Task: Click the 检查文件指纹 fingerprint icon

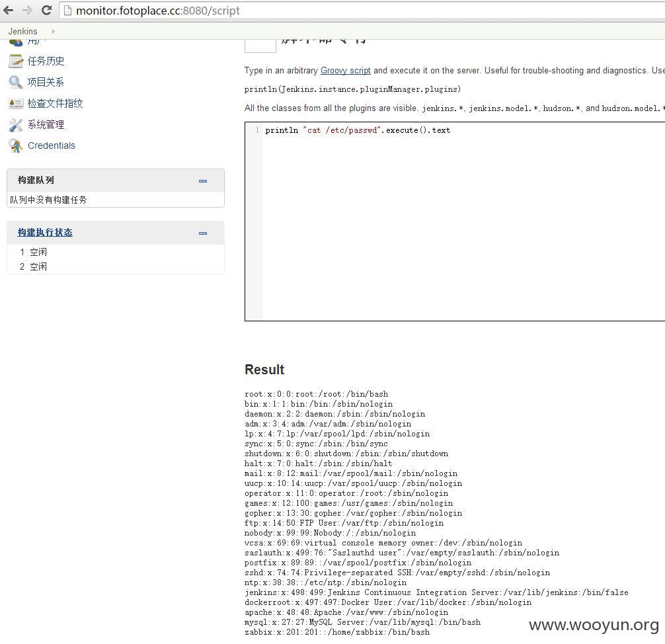Action: [16, 103]
